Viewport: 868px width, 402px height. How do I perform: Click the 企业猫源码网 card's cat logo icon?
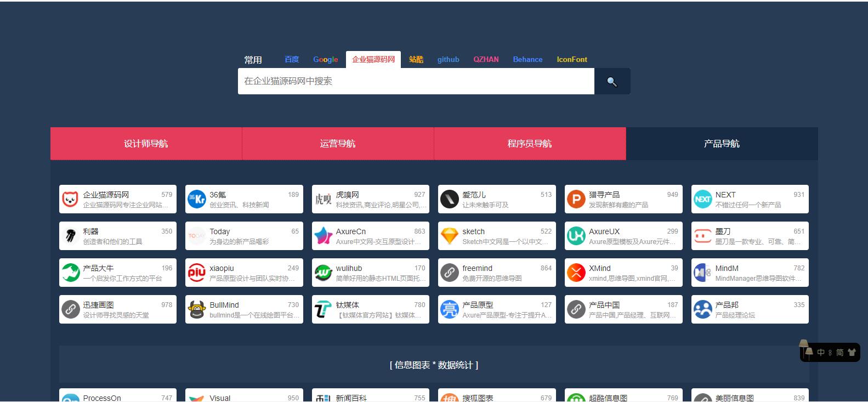tap(70, 199)
